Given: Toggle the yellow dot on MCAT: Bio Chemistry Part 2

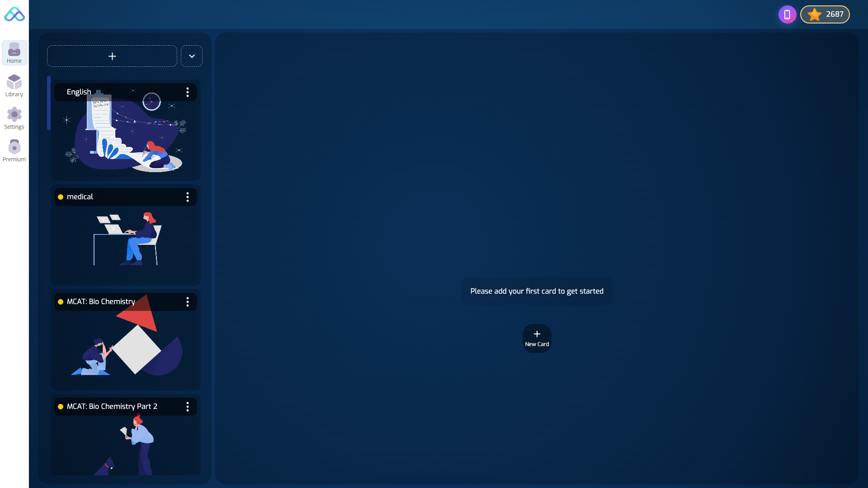Looking at the screenshot, I should (61, 407).
